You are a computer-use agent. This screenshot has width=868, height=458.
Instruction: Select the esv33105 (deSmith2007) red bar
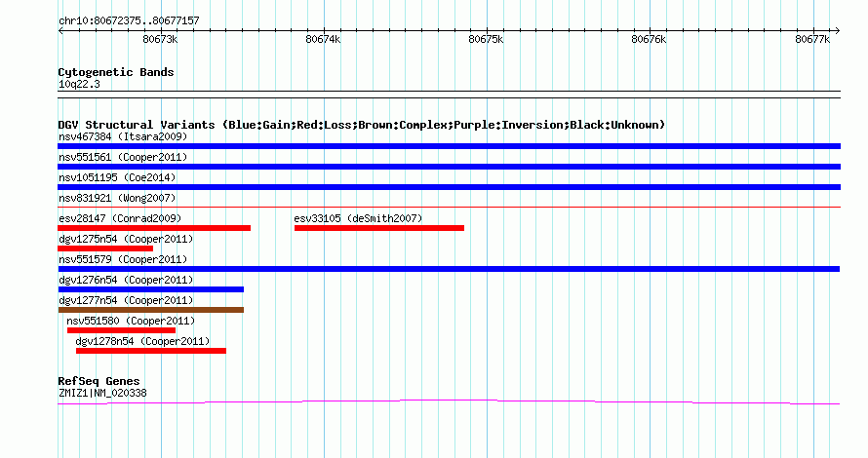pyautogui.click(x=379, y=228)
